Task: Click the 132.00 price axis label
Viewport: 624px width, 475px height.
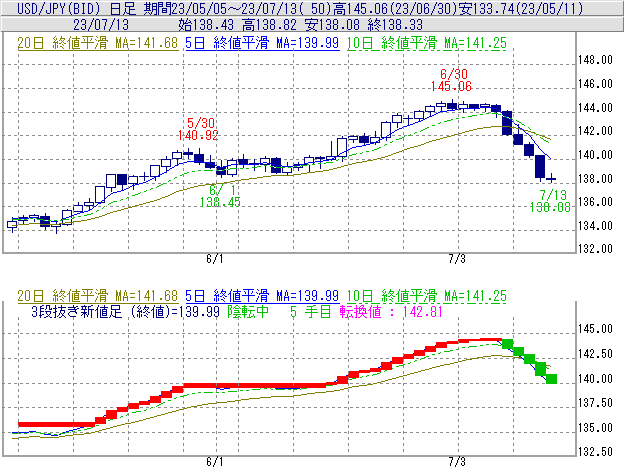Action: 595,249
